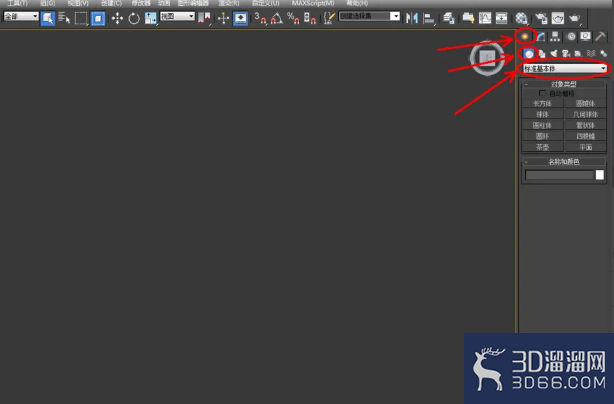Screen dimensions: 614x404
Task: Open the 标准基本体 primitives category dropdown
Action: click(x=565, y=69)
